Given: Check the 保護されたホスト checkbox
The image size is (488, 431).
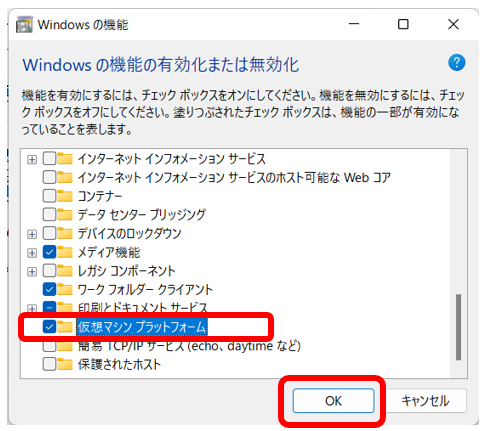Looking at the screenshot, I should pos(49,364).
